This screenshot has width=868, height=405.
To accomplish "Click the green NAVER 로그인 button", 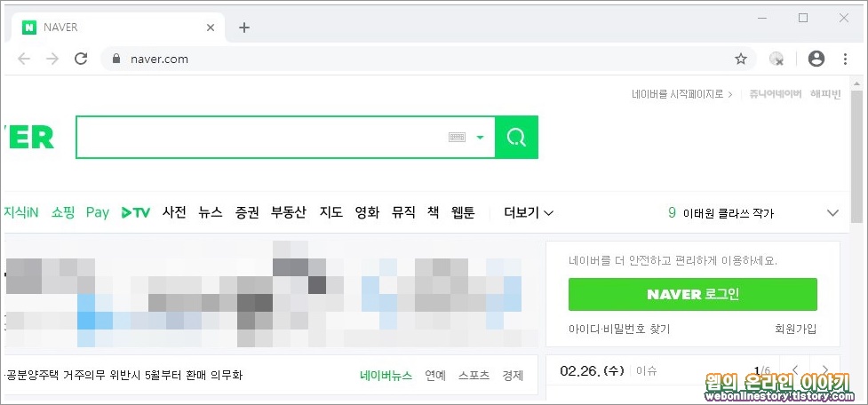I will 692,294.
